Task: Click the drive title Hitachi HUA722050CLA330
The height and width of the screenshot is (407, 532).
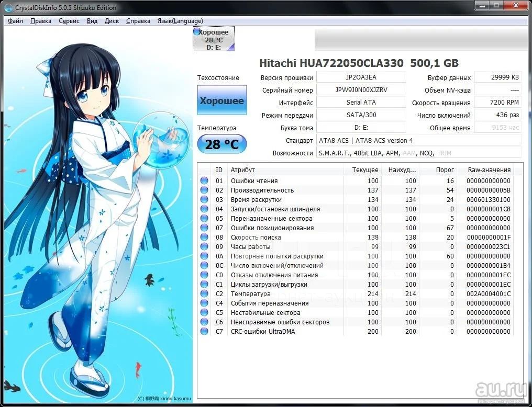Action: coord(359,63)
